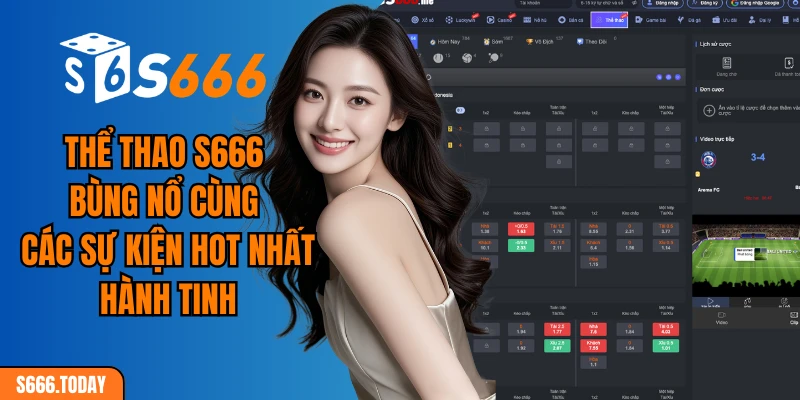Click the Đăng nhập login button
This screenshot has width=800, height=400.
point(663,3)
